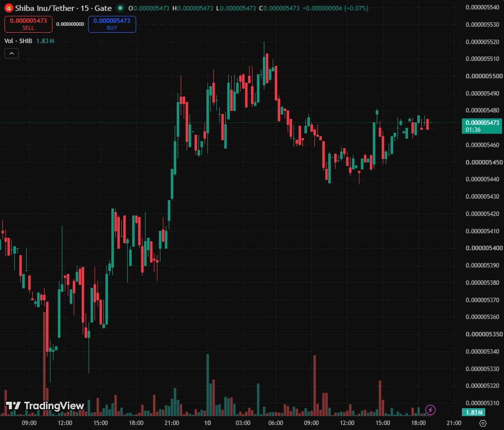Click the green market status dot

[120, 8]
